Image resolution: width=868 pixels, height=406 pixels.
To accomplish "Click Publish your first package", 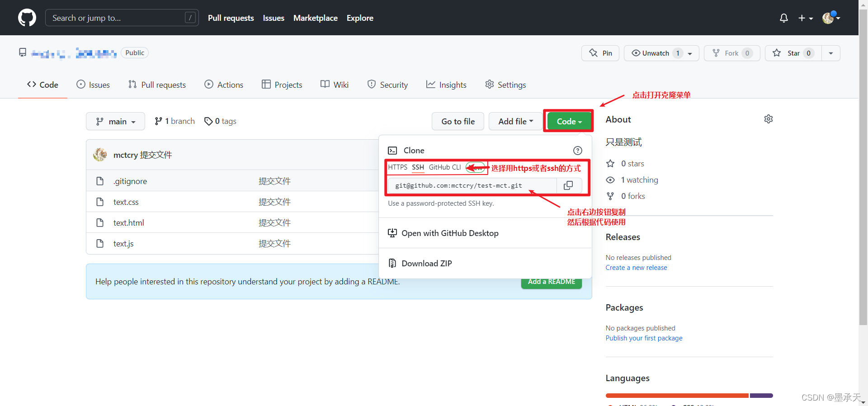I will 644,338.
